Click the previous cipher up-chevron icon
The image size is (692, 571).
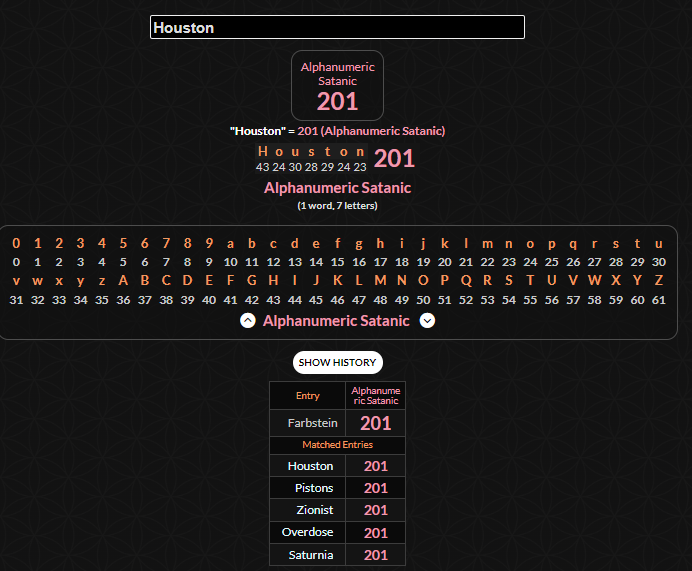(248, 320)
